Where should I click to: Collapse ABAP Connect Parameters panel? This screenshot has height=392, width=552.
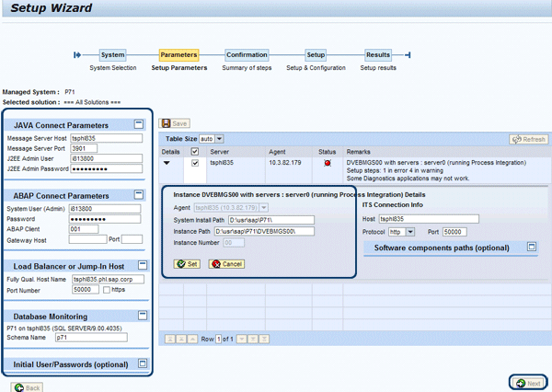[139, 194]
